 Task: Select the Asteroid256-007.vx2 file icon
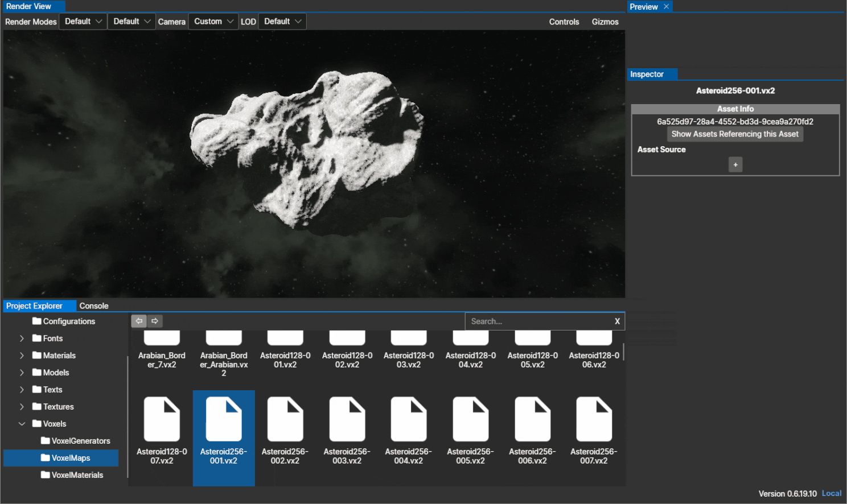(594, 419)
